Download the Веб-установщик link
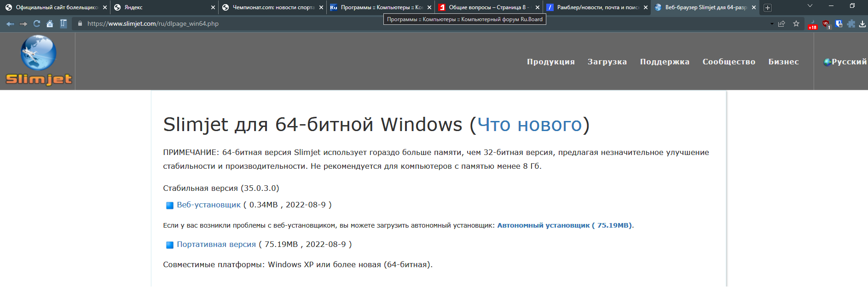The image size is (868, 298). 208,205
